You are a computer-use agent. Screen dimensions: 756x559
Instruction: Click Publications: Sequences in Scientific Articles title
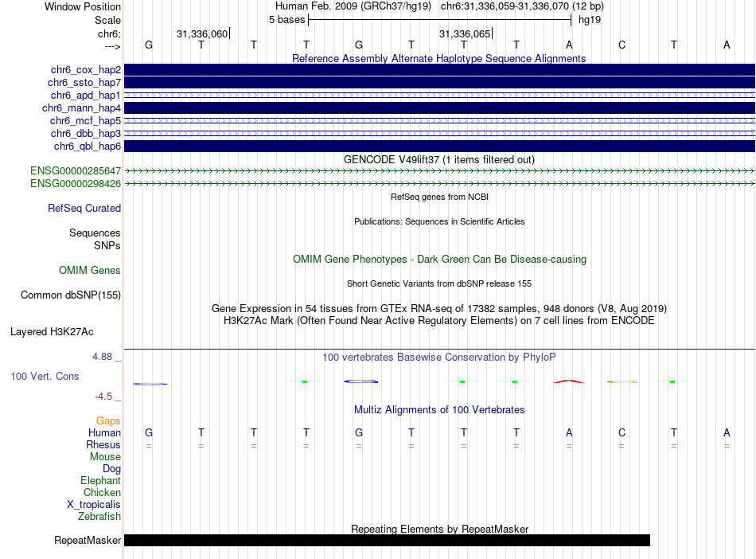pyautogui.click(x=439, y=221)
